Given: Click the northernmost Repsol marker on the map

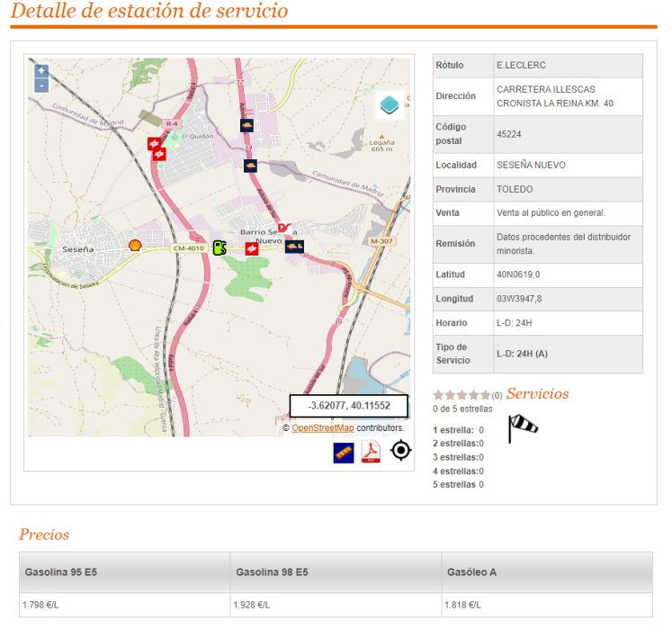Looking at the screenshot, I should point(246,126).
